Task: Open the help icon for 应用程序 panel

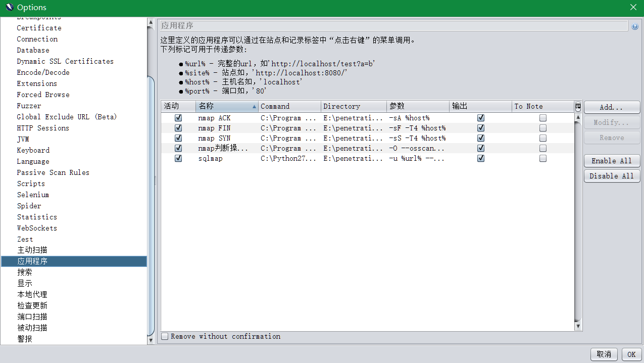Action: pos(635,26)
